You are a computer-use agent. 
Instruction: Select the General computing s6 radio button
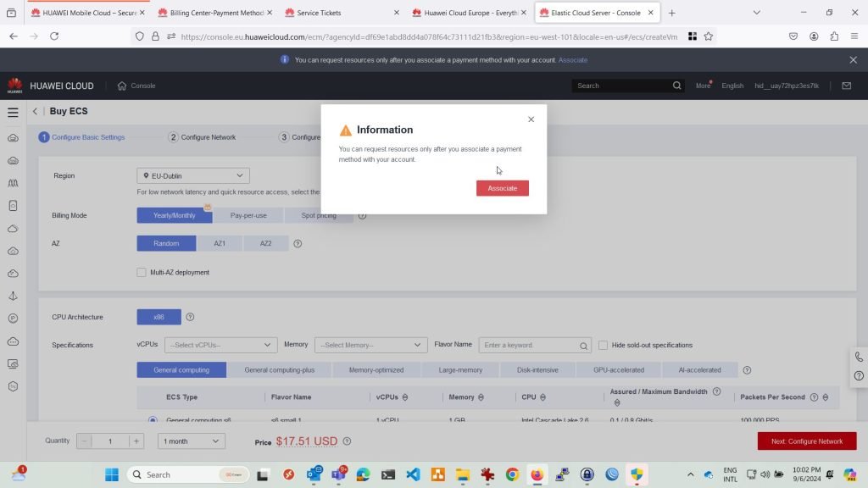click(x=153, y=419)
